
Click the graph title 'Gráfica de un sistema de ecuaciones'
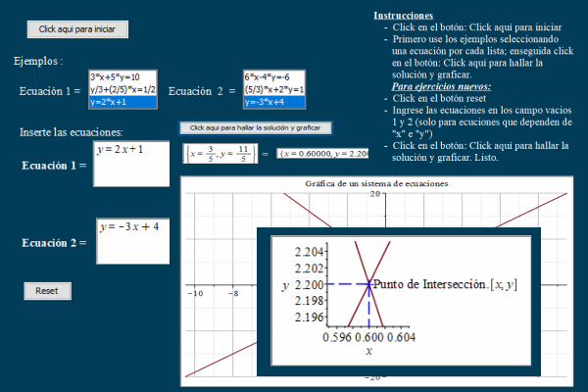376,184
